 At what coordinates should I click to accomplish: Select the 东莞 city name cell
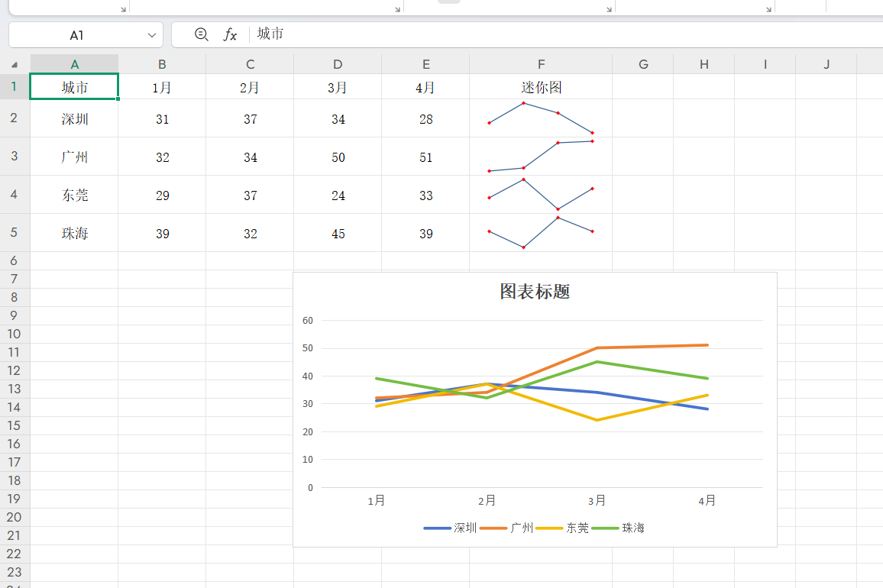[75, 195]
